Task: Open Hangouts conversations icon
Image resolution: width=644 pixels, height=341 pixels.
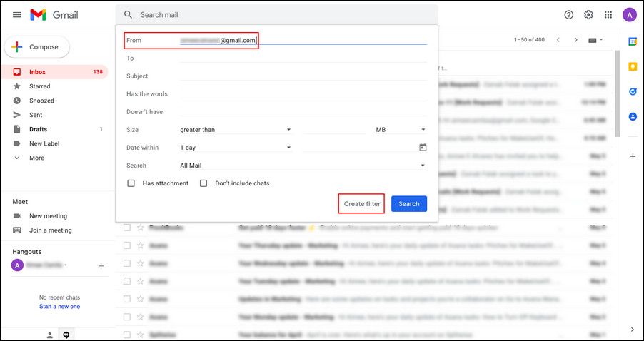Action: 66,335
